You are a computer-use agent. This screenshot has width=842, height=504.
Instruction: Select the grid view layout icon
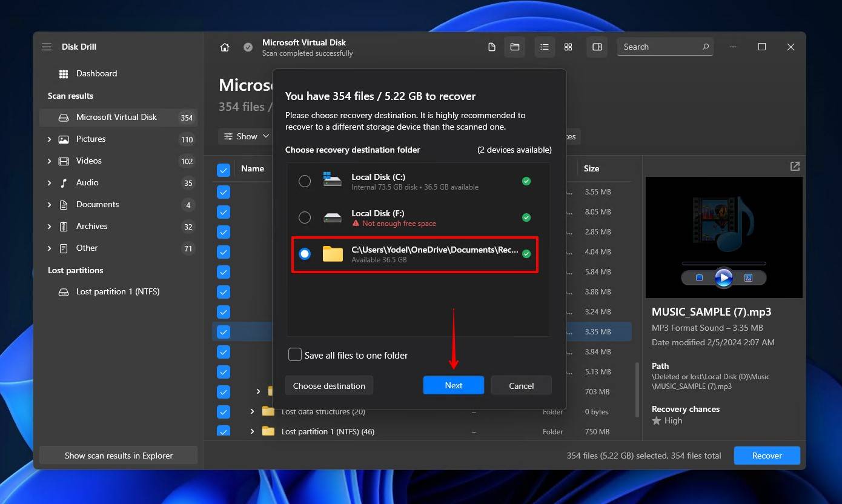pos(568,47)
